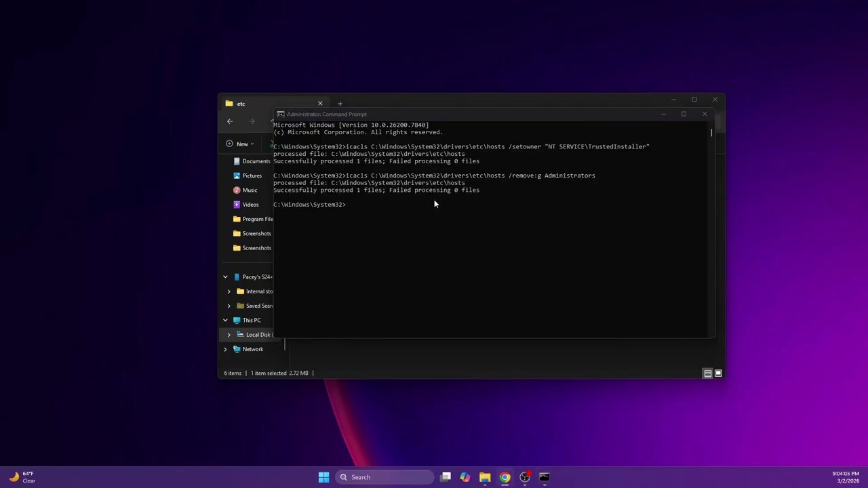
Task: Click the icacls /remove:g Administrators command line
Action: coord(434,176)
